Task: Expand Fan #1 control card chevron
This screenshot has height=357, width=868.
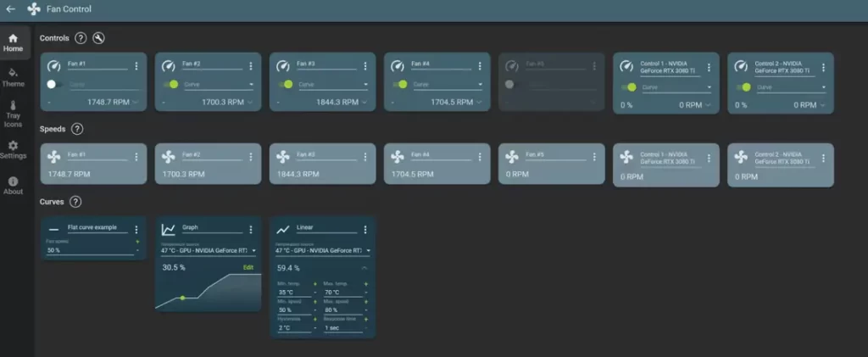Action: point(136,103)
